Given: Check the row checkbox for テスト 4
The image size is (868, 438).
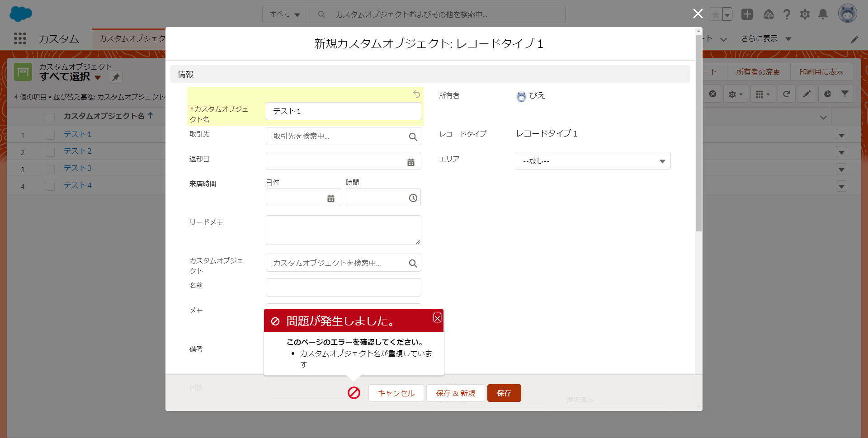Looking at the screenshot, I should [50, 186].
